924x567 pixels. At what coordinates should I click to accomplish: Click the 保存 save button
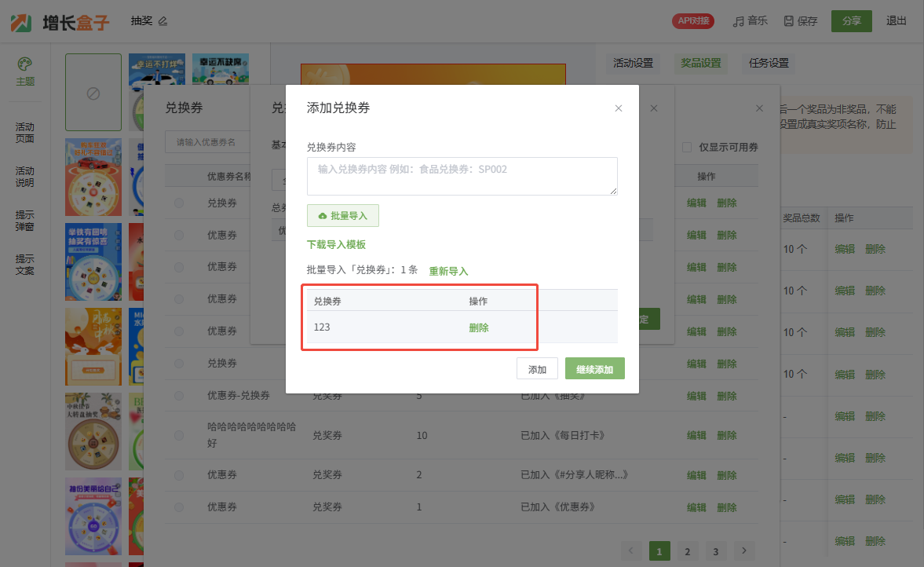tap(800, 21)
